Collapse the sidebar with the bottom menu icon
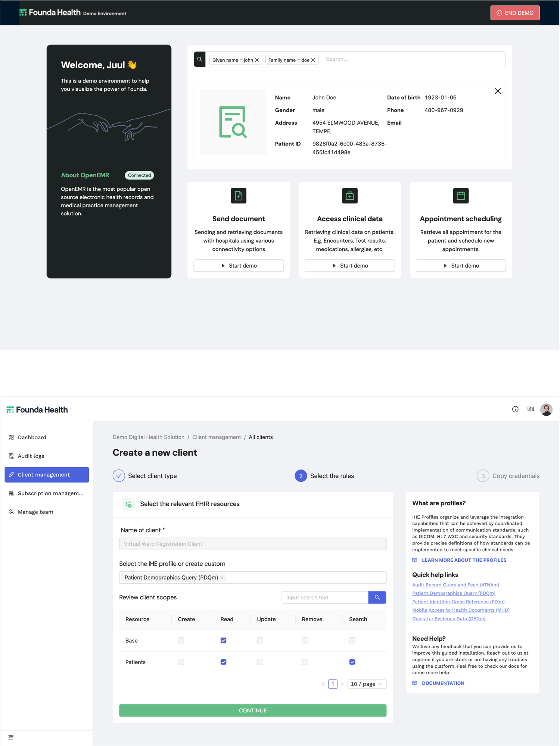Screen dimensions: 560x746 pos(11,737)
